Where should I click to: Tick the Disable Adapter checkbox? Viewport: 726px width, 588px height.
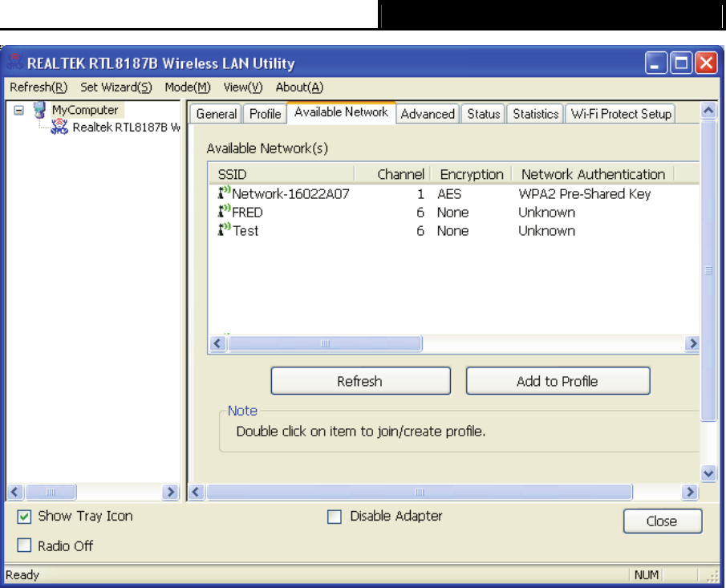coord(335,517)
